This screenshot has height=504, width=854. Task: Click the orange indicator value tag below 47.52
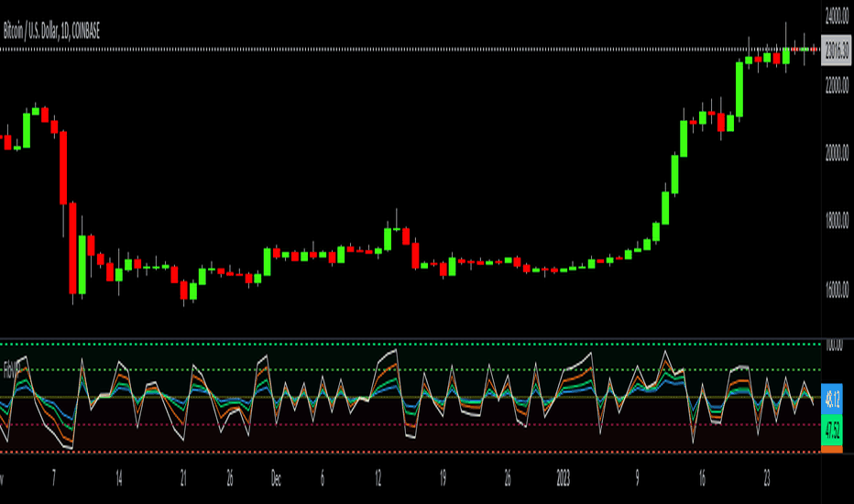832,450
